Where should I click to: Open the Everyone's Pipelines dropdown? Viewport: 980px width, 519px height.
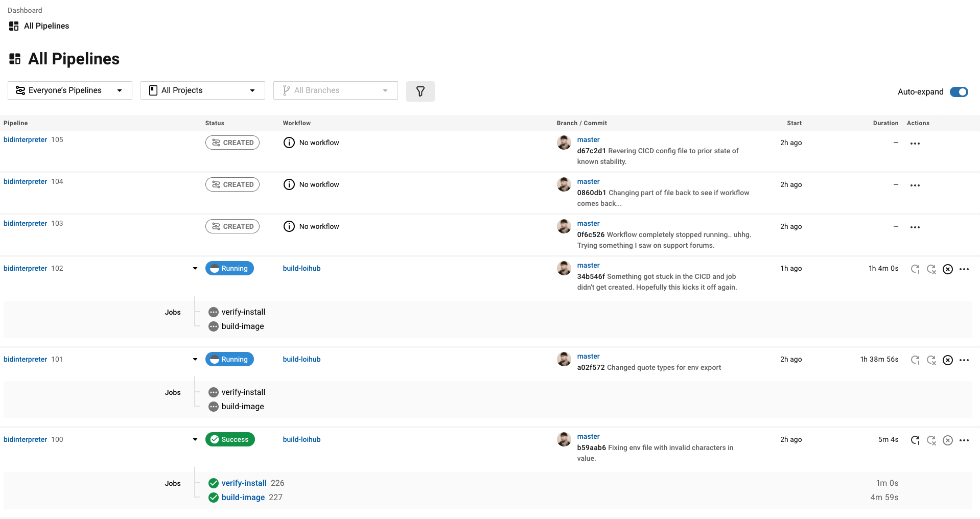(70, 90)
